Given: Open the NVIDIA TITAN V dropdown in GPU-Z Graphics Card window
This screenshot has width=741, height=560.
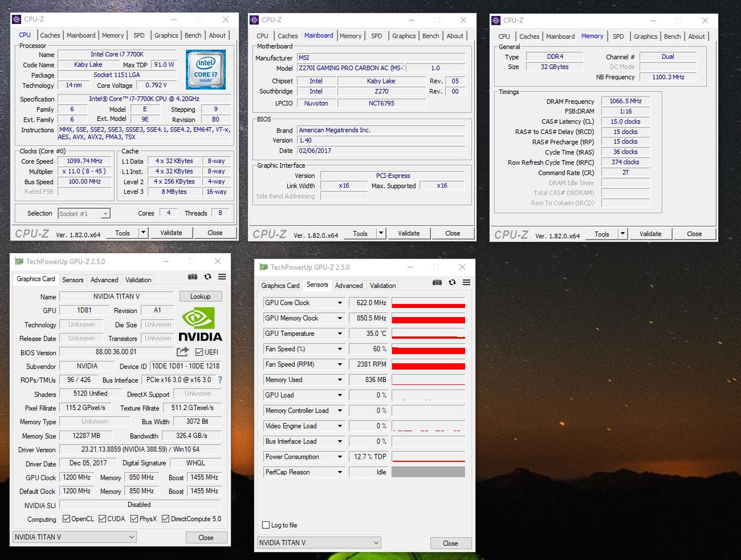Looking at the screenshot, I should tap(74, 537).
